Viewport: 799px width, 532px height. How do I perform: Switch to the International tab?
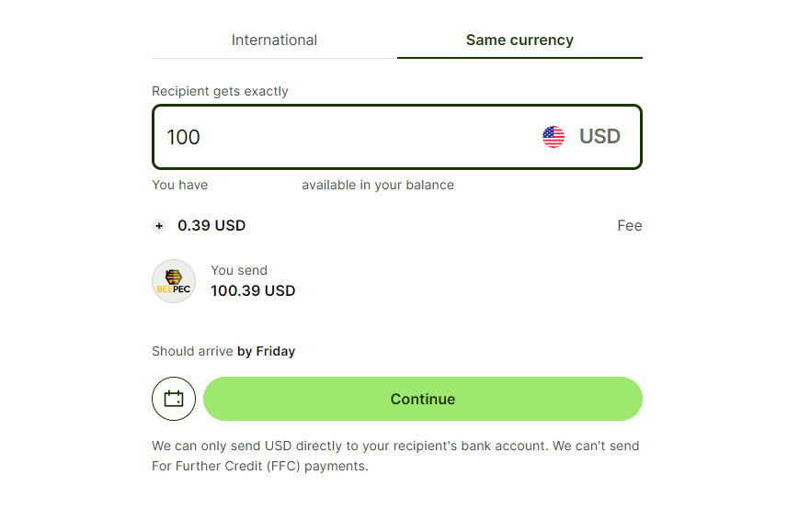(273, 40)
